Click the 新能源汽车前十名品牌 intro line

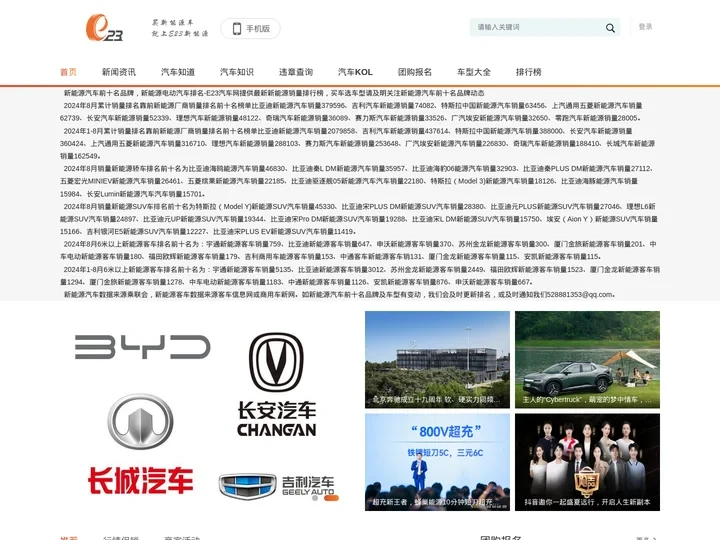coord(274,93)
